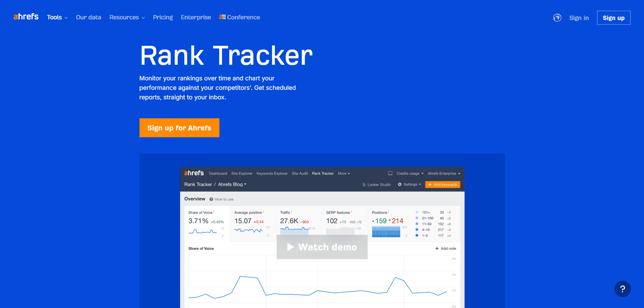Click the 4–10 positions legend dot
This screenshot has width=644, height=308.
[x=417, y=229]
